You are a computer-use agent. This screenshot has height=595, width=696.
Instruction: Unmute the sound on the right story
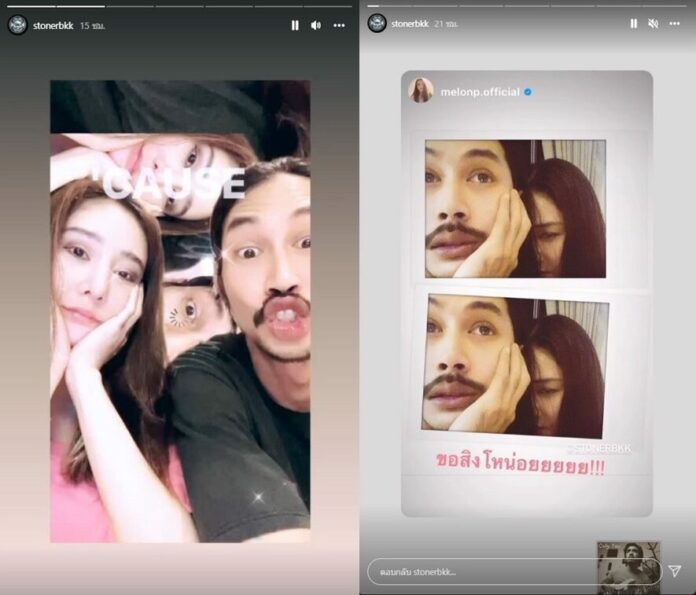point(654,23)
